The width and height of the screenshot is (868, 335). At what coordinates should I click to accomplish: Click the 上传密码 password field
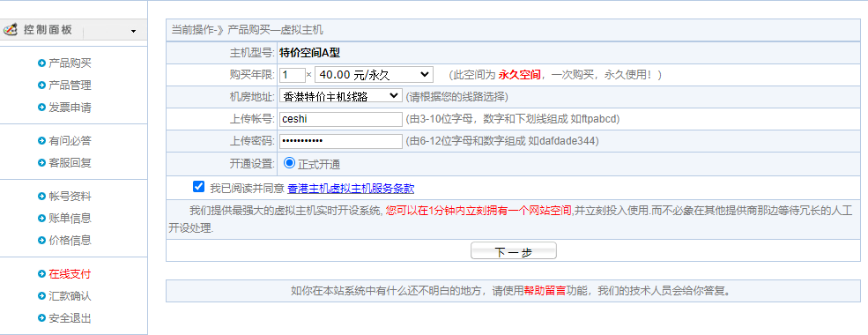click(341, 141)
